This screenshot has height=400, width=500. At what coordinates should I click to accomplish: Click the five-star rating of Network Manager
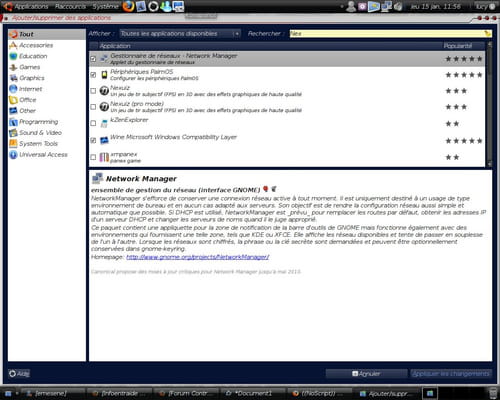click(464, 59)
